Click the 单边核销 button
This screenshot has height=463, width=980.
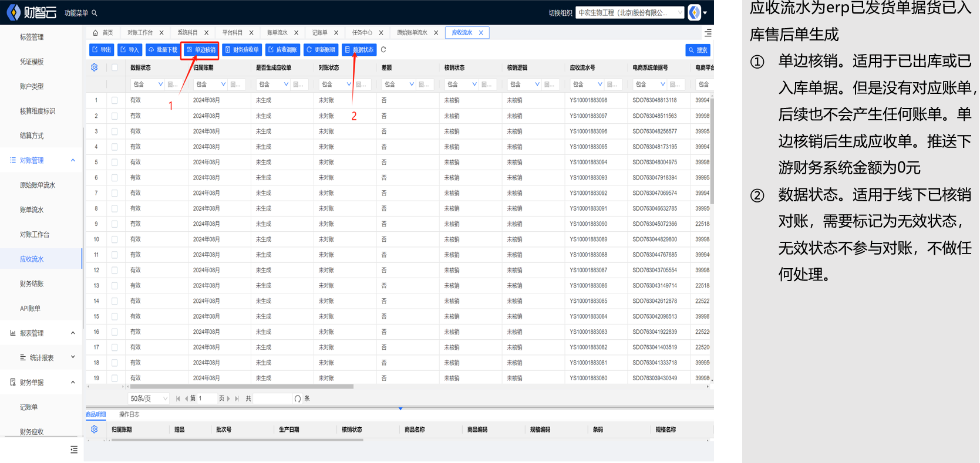pos(201,50)
